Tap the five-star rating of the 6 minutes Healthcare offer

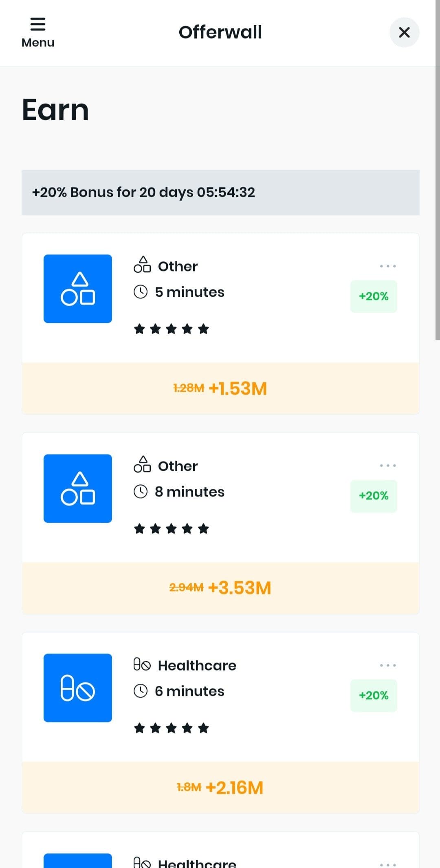click(172, 728)
